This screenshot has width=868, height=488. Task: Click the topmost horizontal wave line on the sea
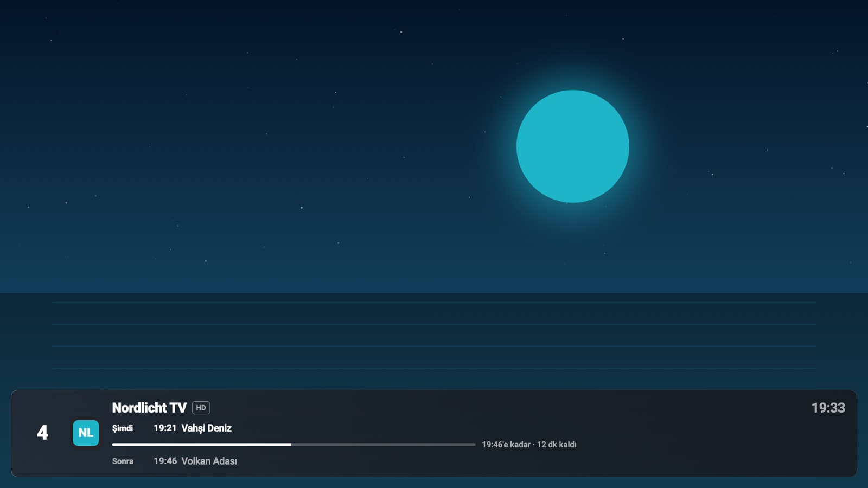(x=434, y=303)
